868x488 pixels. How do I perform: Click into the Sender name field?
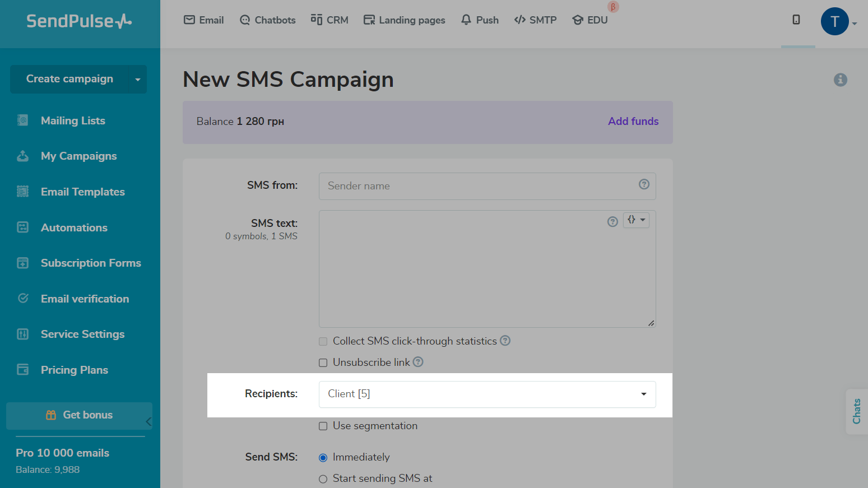(476, 186)
